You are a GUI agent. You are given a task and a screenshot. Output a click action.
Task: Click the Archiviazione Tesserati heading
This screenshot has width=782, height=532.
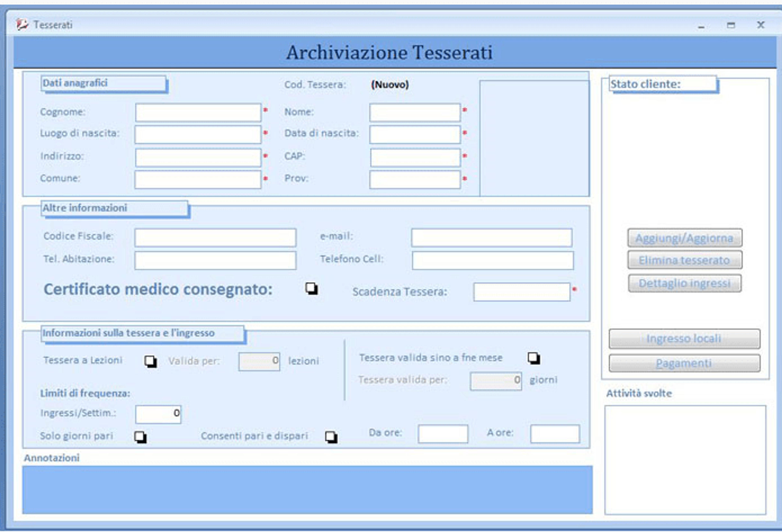[389, 53]
